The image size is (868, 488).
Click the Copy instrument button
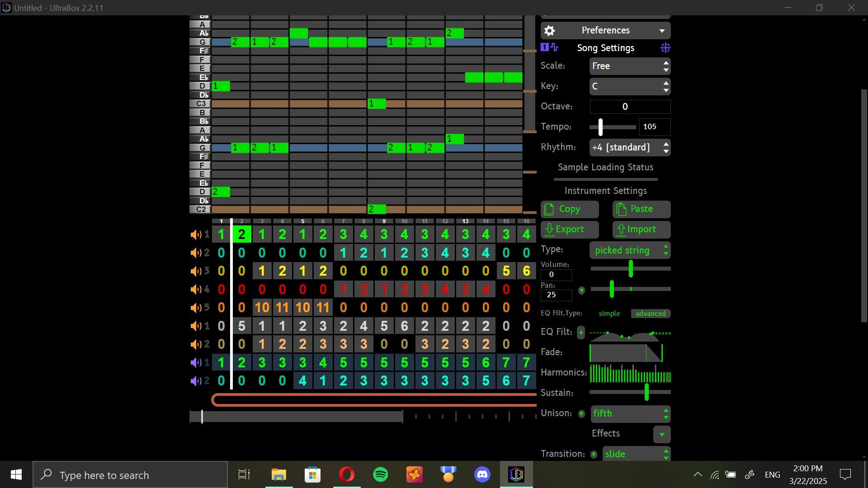pos(570,209)
